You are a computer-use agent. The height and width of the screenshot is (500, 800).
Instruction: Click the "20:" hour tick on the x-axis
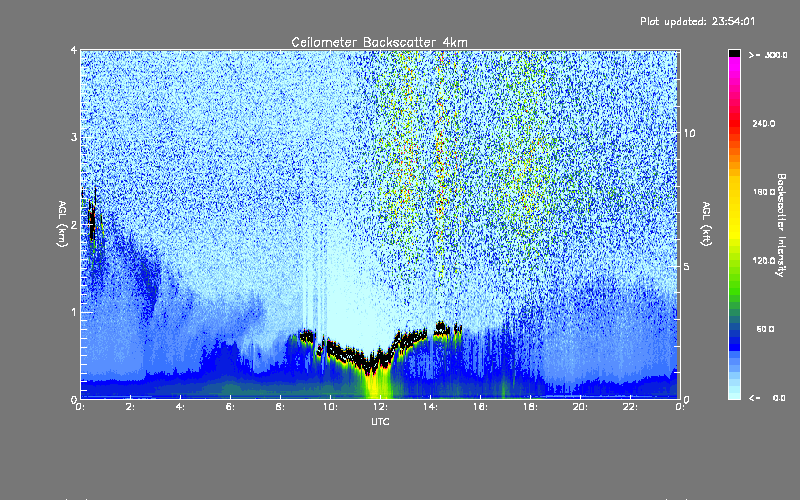pyautogui.click(x=580, y=407)
